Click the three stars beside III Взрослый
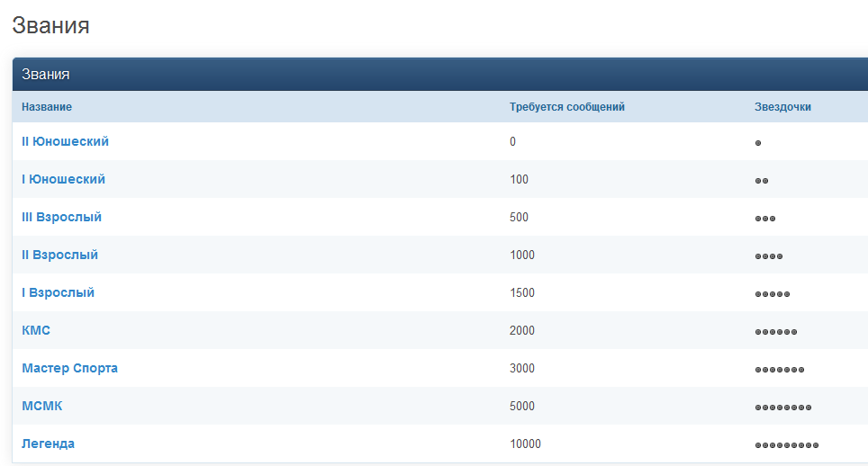868x466 pixels. click(x=765, y=219)
